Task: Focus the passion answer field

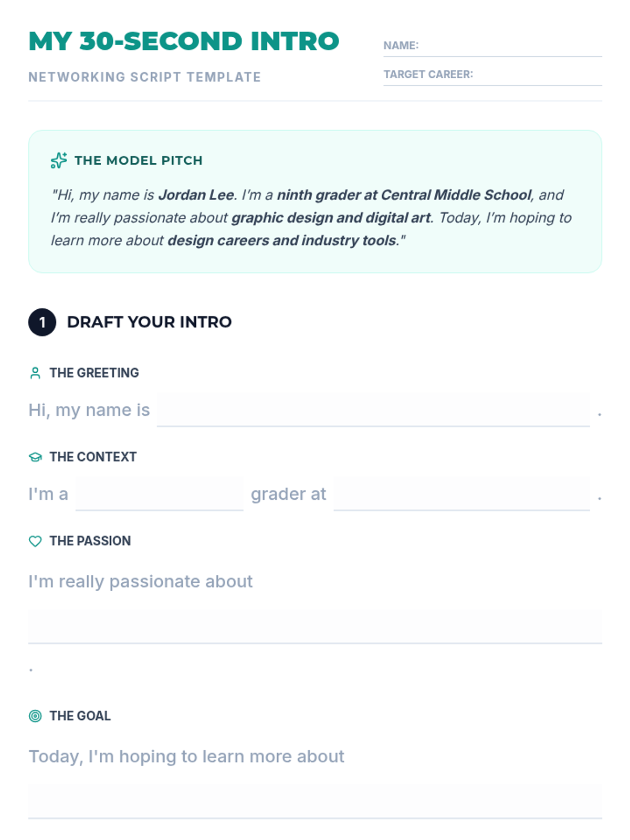Action: [315, 626]
